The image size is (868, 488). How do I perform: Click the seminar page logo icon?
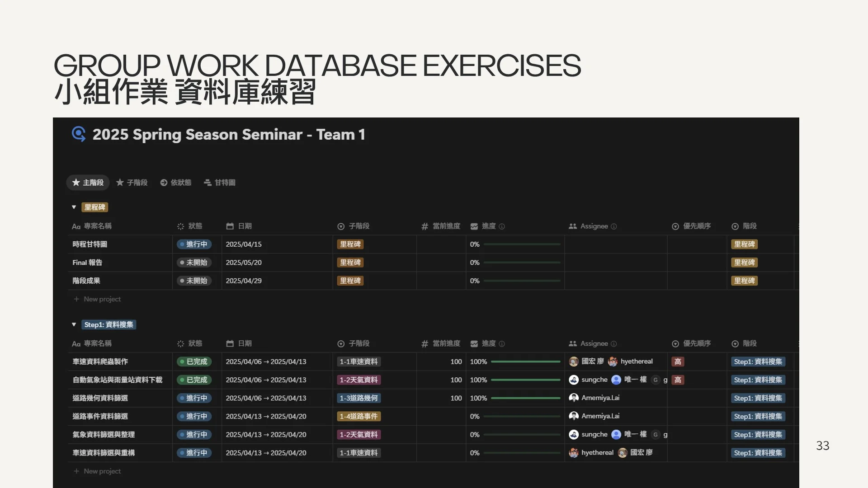79,134
